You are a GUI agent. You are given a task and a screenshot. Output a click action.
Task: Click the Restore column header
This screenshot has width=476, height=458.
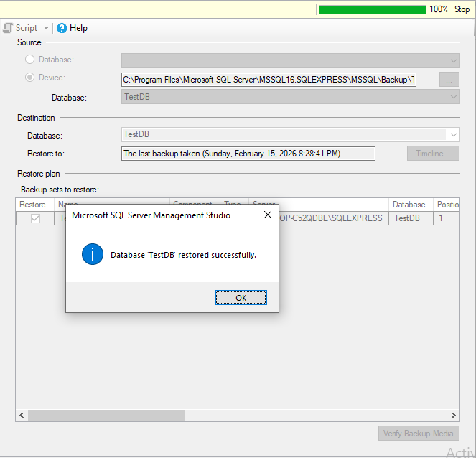[x=34, y=205]
